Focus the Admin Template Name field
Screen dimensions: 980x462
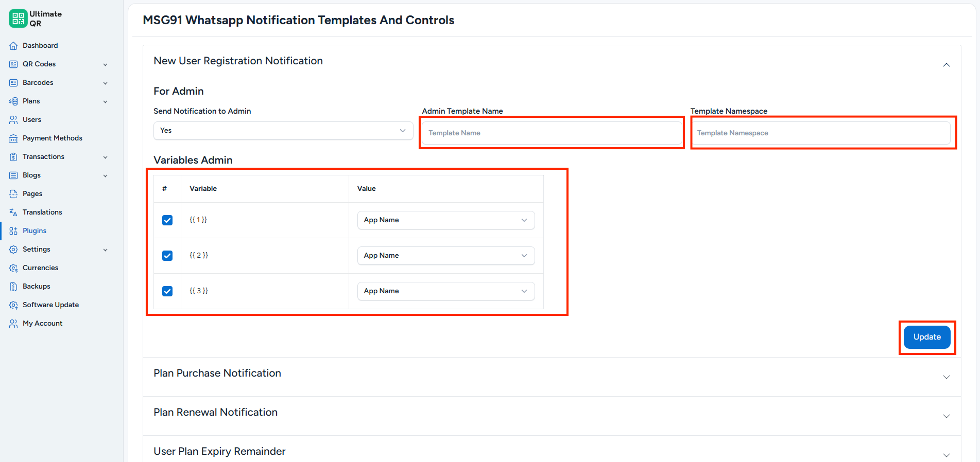point(552,133)
